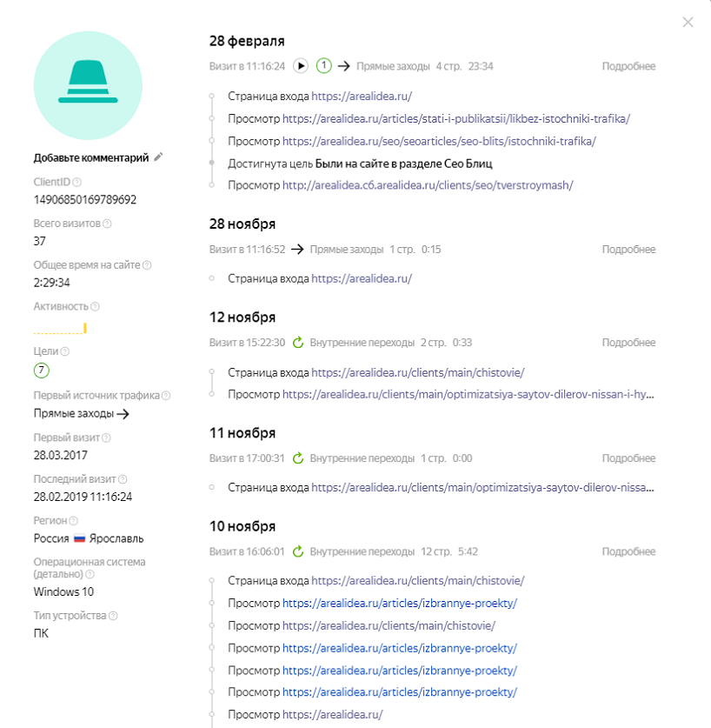711x728 pixels.
Task: Click help icon beside Общее время на сайте
Action: click(x=146, y=265)
